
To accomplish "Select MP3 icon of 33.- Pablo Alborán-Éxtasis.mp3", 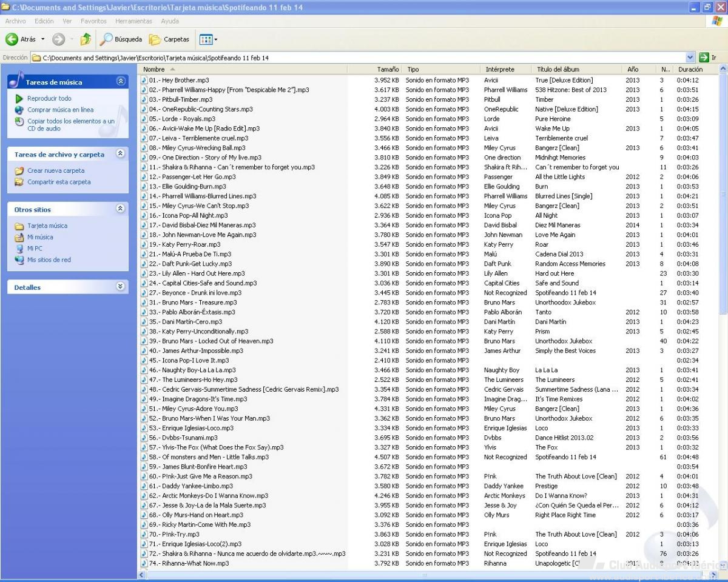I will 144,312.
